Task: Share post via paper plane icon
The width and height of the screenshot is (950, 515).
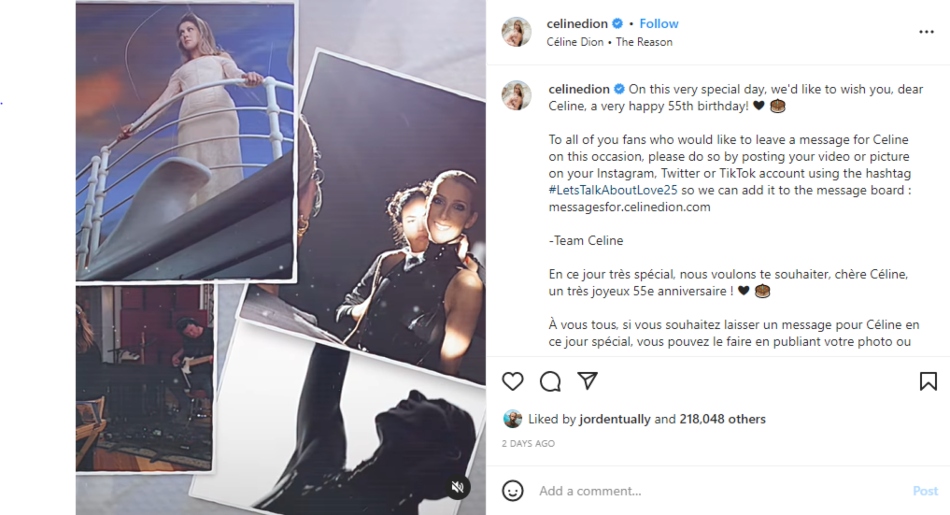Action: tap(588, 380)
